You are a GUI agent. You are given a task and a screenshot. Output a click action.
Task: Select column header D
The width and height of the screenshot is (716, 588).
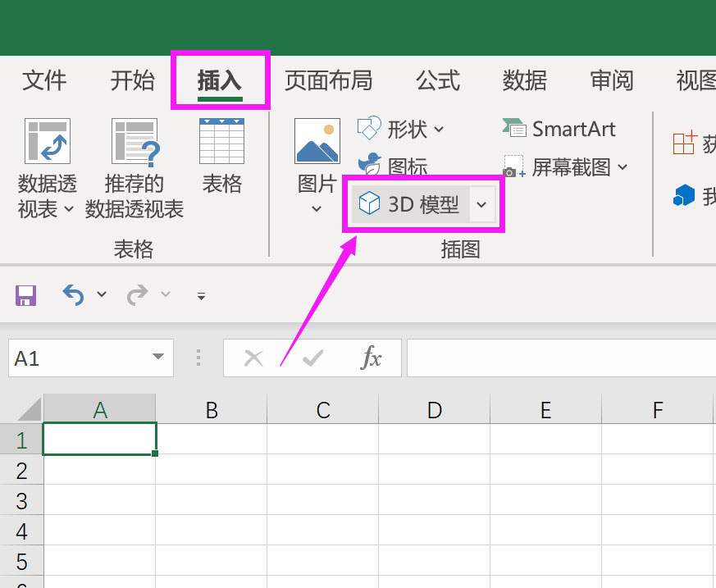[434, 408]
